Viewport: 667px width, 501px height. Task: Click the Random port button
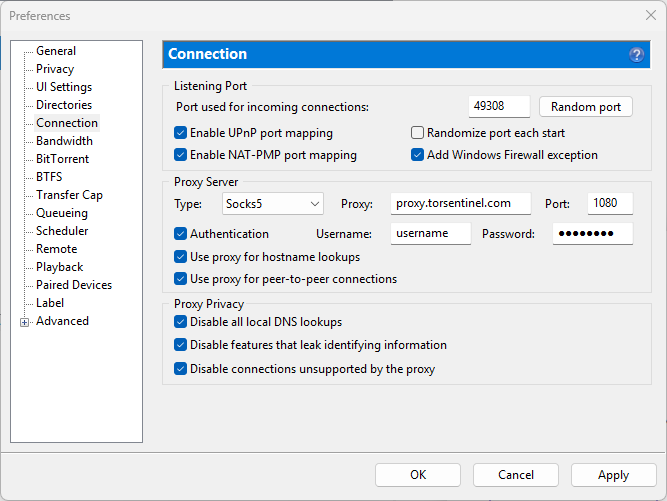coord(586,107)
